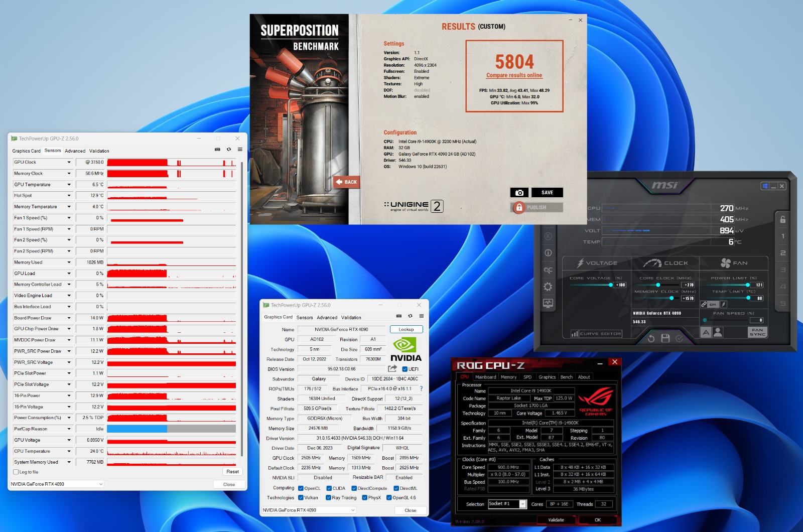803x532 pixels.
Task: Apply Afterburner settings checkmark
Action: [x=680, y=338]
